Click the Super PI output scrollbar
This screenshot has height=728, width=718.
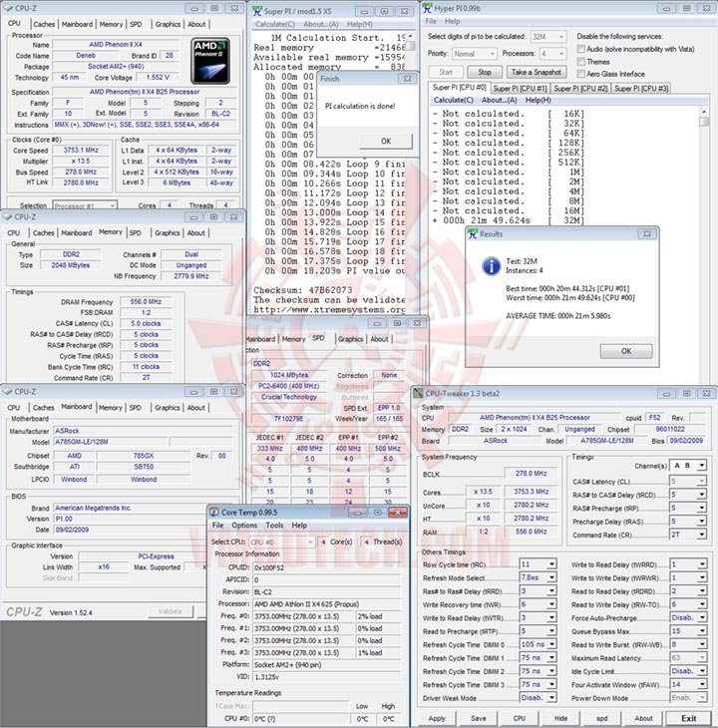coord(411,46)
